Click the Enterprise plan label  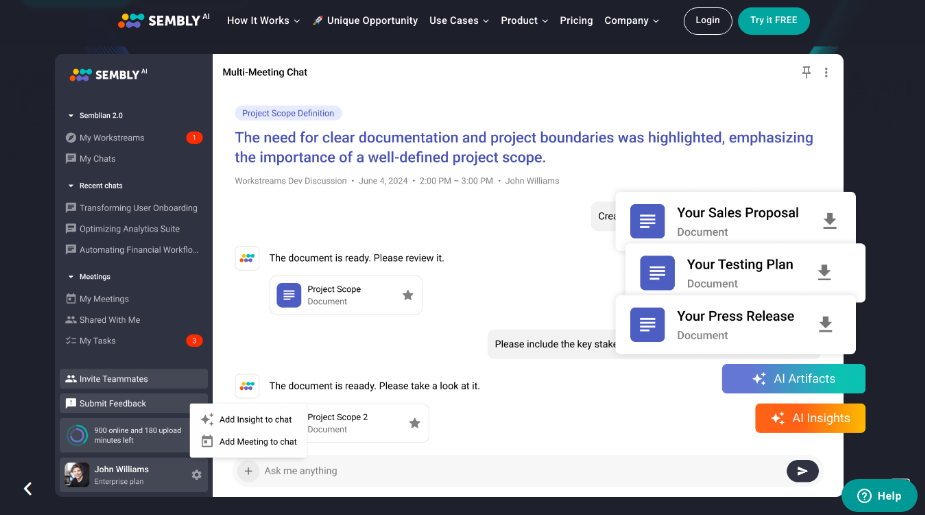[119, 481]
